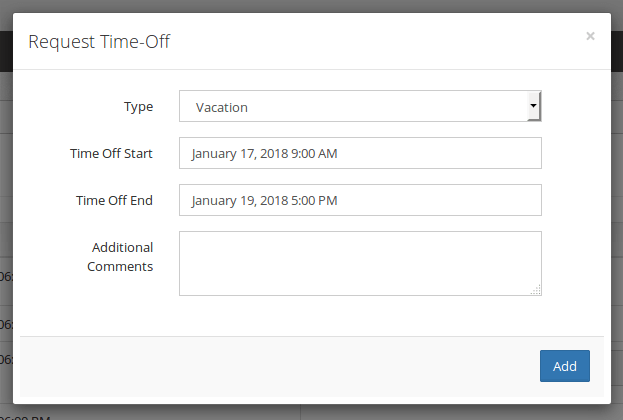Focus the Additional Comments text area

[x=360, y=263]
